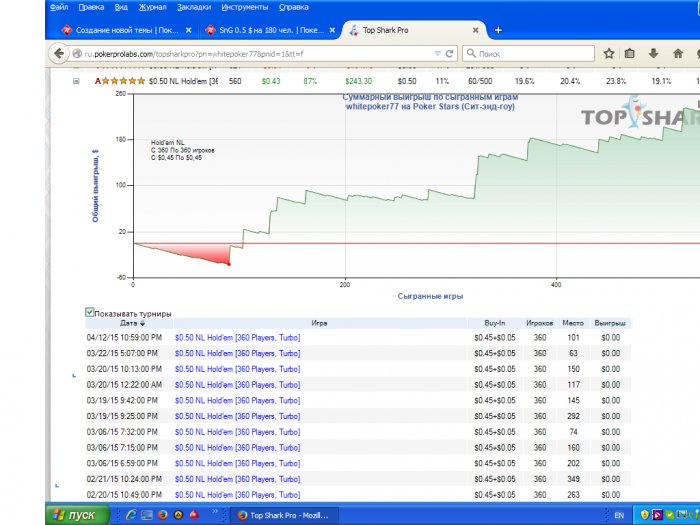Open the downloads arrow icon
This screenshot has width=700, height=525.
coord(653,53)
